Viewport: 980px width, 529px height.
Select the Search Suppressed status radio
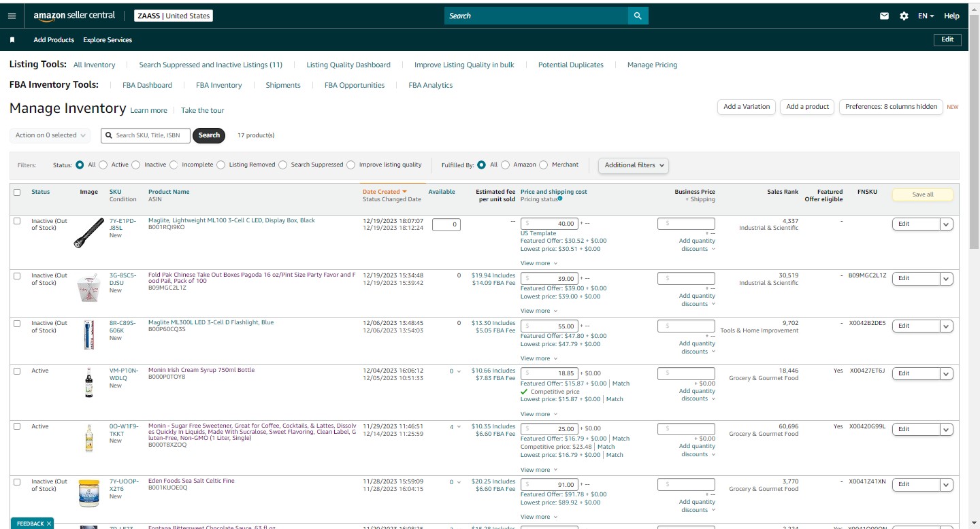click(x=283, y=165)
